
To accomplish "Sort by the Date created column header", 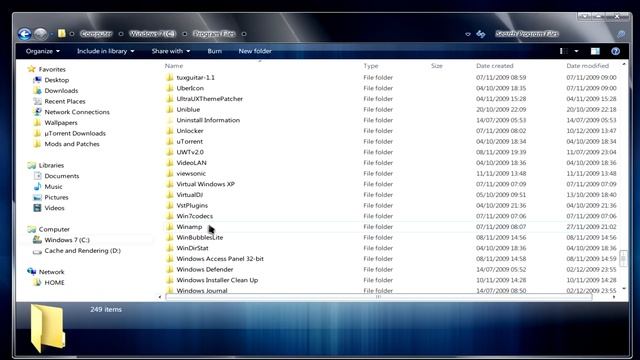I will (495, 66).
